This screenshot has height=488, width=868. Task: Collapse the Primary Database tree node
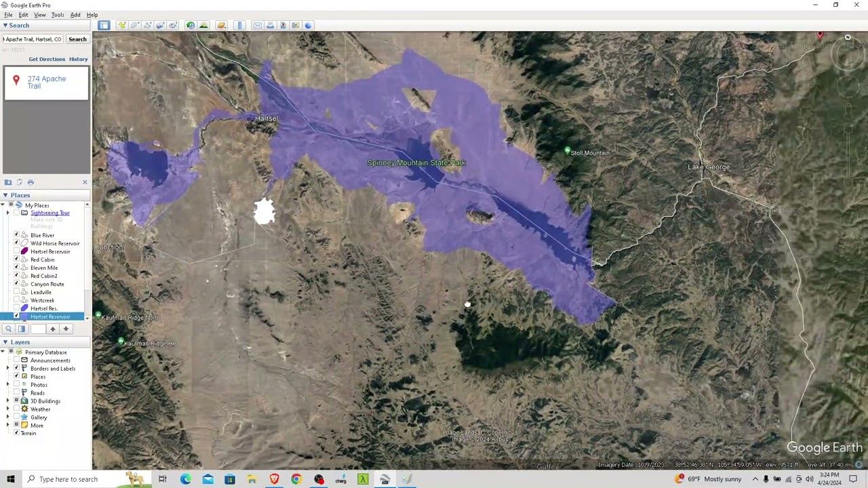(x=3, y=352)
